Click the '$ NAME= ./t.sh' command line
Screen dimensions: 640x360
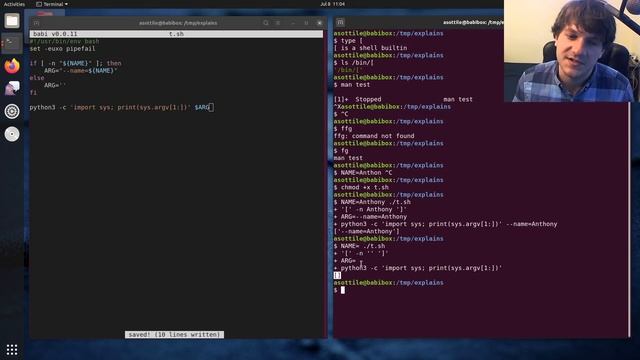359,246
